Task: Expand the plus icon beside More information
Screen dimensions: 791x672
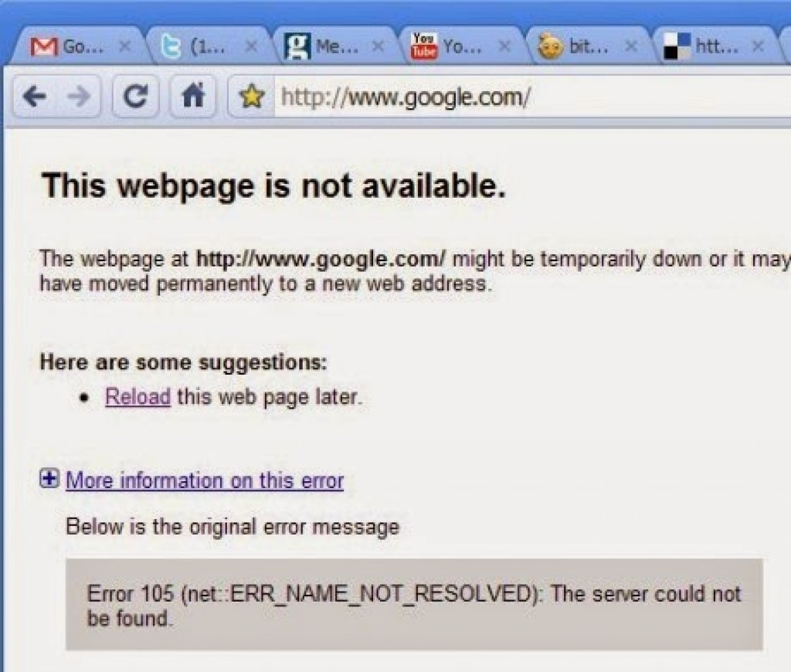Action: pos(49,478)
